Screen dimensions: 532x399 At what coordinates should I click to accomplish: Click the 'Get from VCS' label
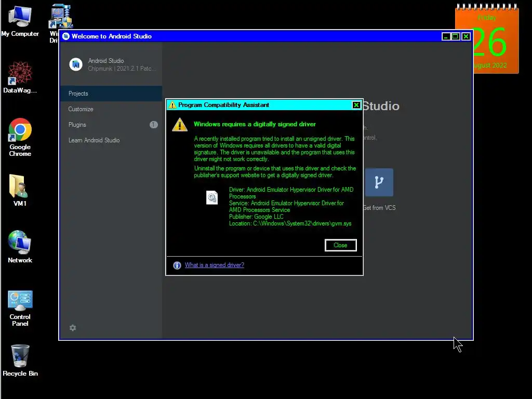(x=379, y=208)
